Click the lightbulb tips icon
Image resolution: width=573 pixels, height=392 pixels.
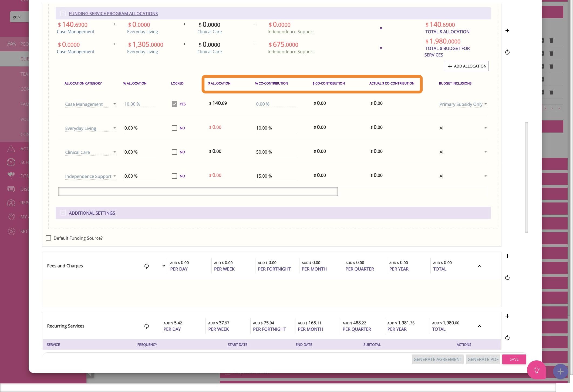[x=536, y=370]
